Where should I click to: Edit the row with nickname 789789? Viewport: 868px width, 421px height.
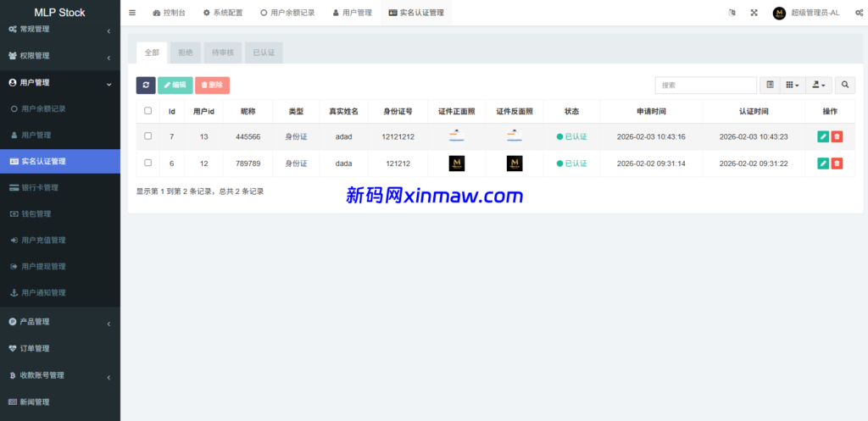[823, 163]
